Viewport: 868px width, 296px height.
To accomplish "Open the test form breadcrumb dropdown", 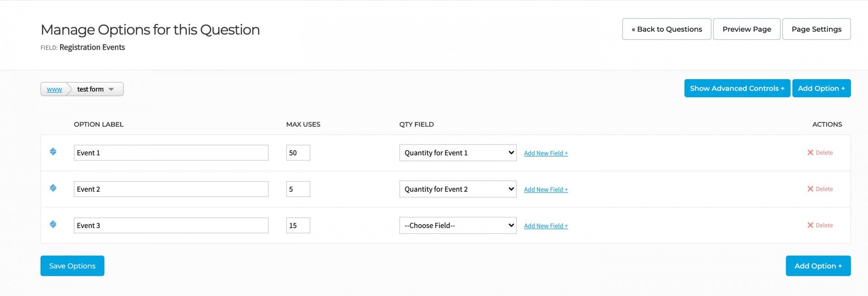I will 95,89.
